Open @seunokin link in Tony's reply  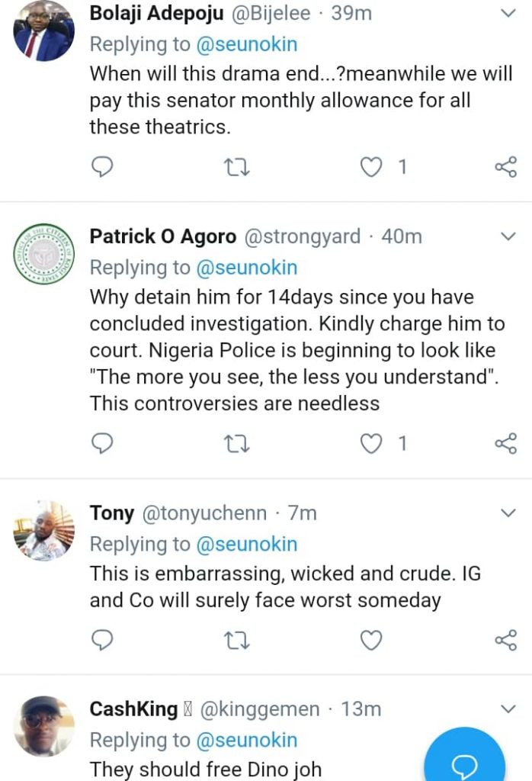point(247,545)
